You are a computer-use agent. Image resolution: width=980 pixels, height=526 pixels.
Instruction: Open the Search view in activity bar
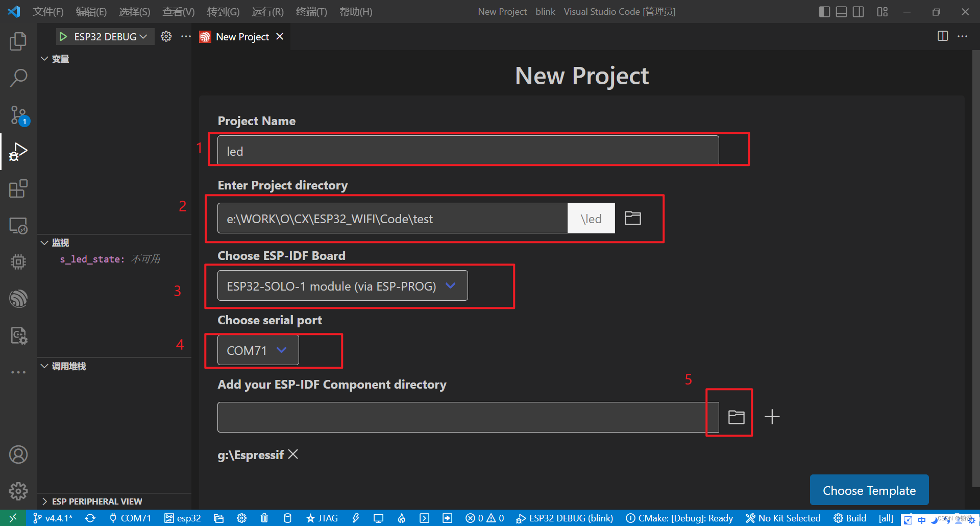(x=18, y=78)
